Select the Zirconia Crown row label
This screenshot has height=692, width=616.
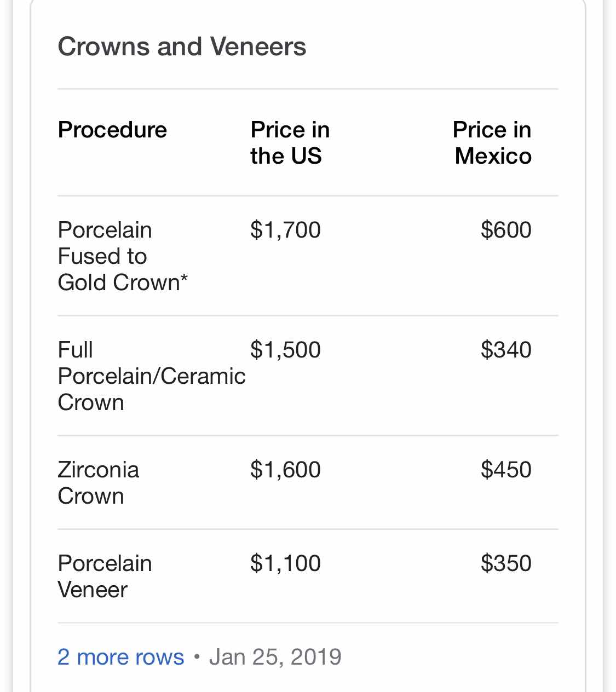pyautogui.click(x=99, y=482)
